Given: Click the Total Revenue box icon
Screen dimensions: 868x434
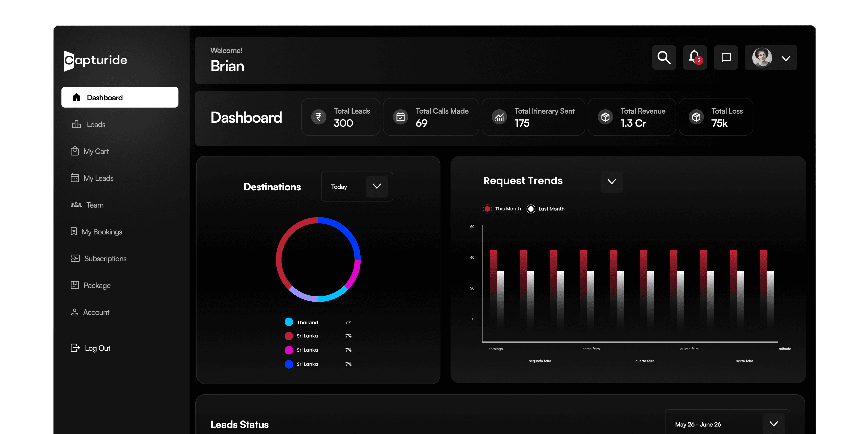Looking at the screenshot, I should pos(605,117).
